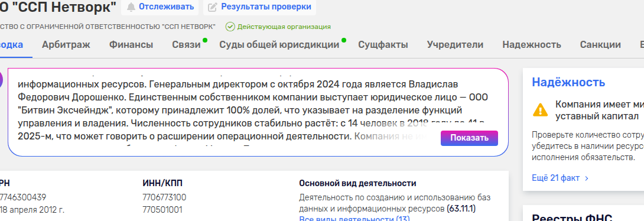Click the green checkmark status icon

click(x=230, y=27)
